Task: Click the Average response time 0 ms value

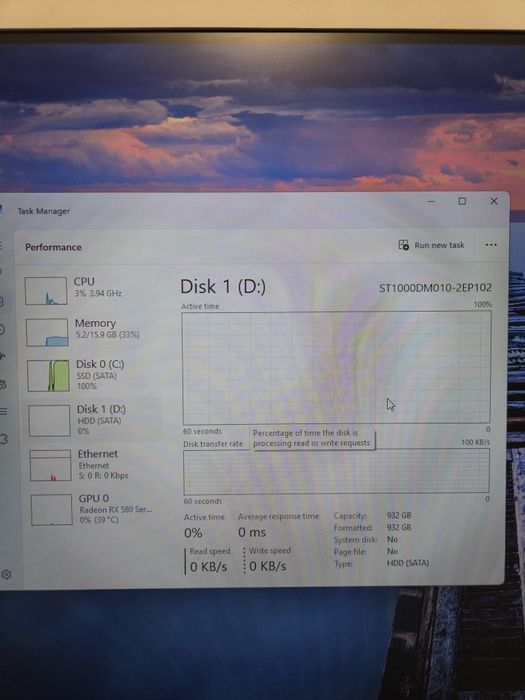Action: (x=252, y=532)
